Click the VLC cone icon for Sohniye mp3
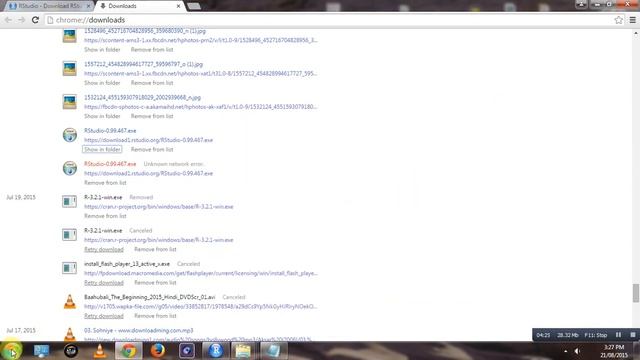 tap(70, 334)
